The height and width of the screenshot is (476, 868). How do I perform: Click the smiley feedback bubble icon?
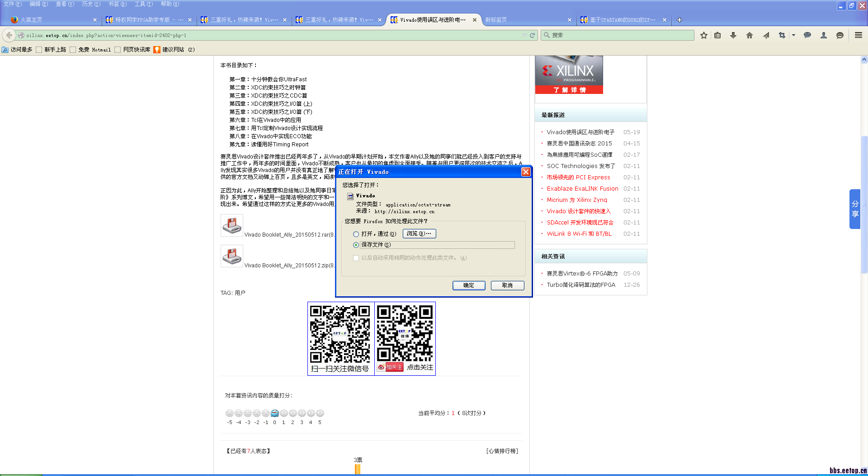[x=840, y=35]
